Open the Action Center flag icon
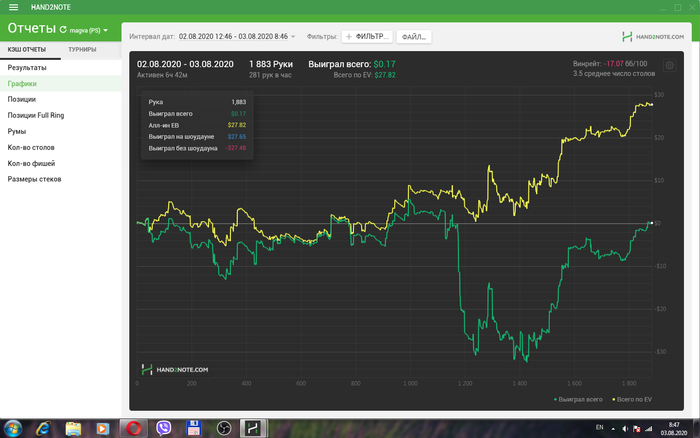700x438 pixels. point(637,429)
